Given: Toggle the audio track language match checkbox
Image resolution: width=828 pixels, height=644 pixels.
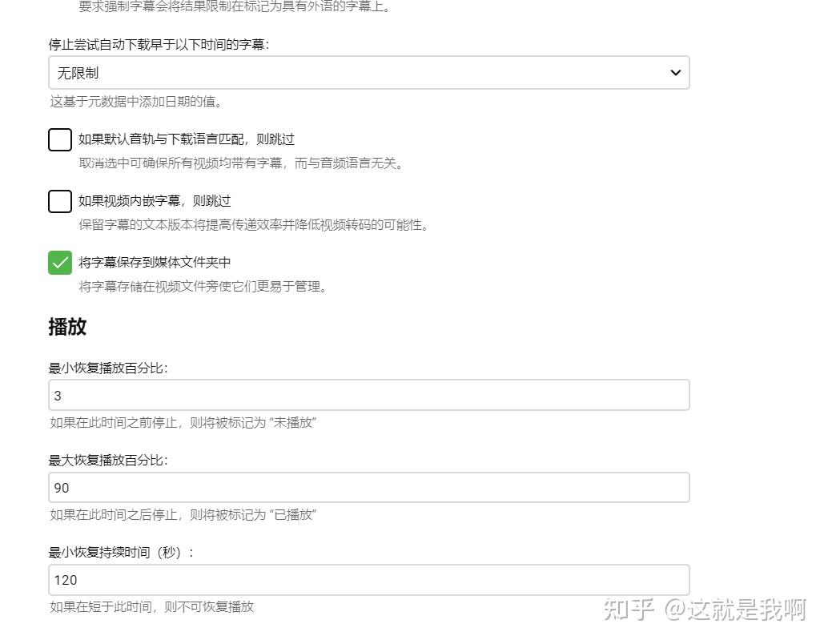Looking at the screenshot, I should (59, 139).
